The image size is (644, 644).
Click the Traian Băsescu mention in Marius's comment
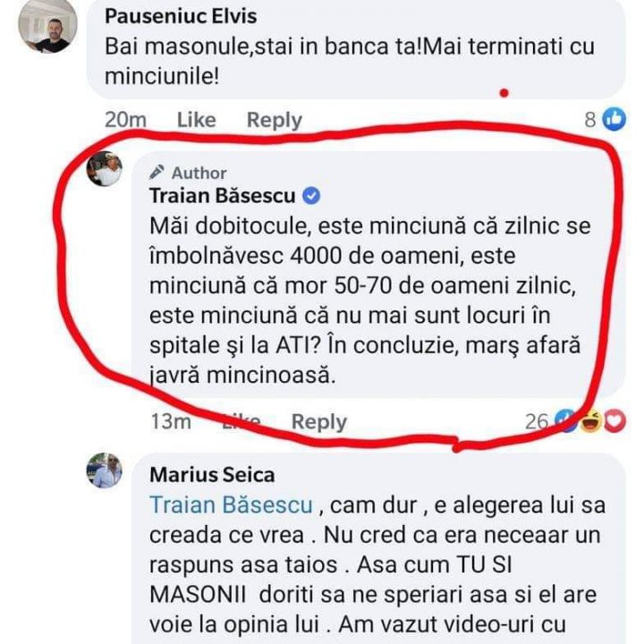(231, 504)
